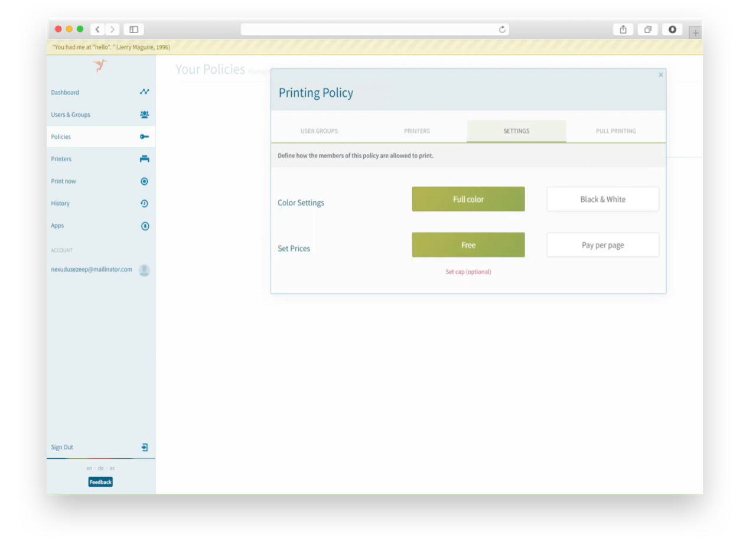
Task: Open Policies via the key icon
Action: pyautogui.click(x=144, y=136)
